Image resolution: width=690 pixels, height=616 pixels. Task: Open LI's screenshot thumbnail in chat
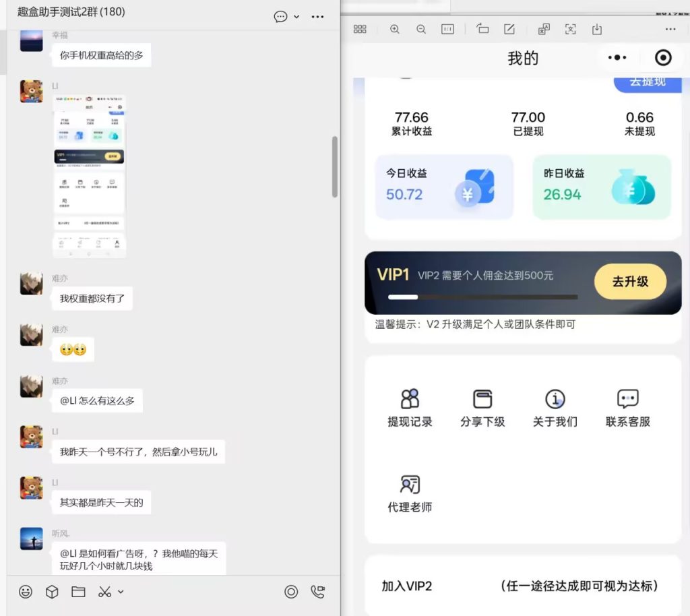point(90,177)
